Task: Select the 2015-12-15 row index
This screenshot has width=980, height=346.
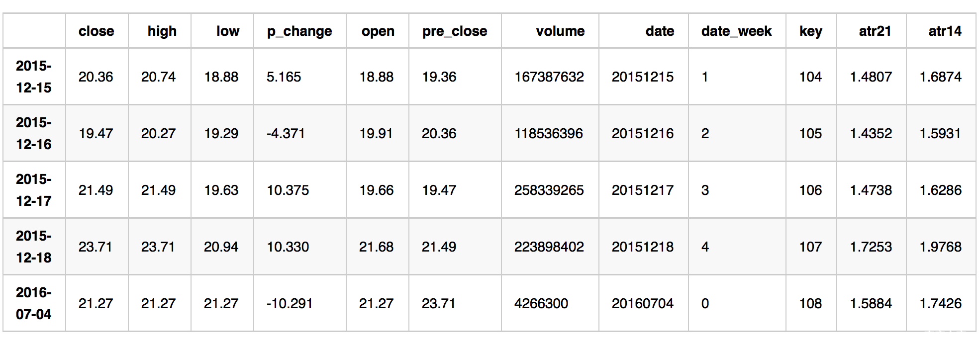Action: click(34, 77)
